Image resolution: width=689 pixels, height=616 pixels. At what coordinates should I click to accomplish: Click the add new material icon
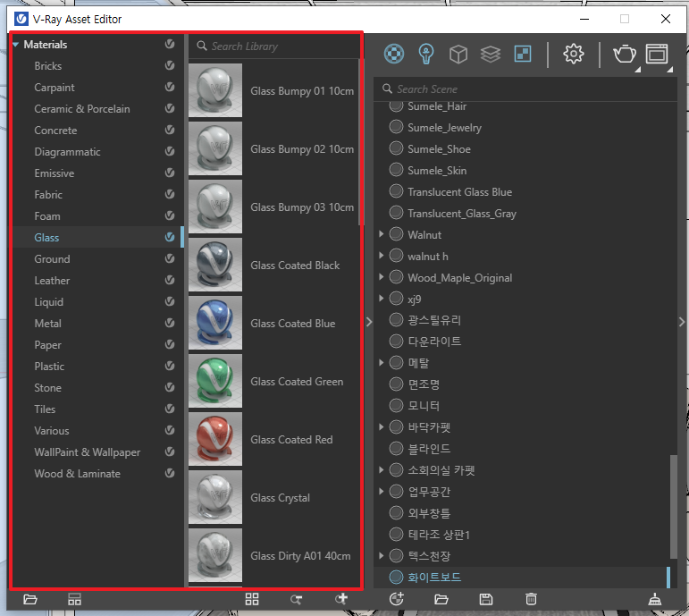click(x=397, y=599)
